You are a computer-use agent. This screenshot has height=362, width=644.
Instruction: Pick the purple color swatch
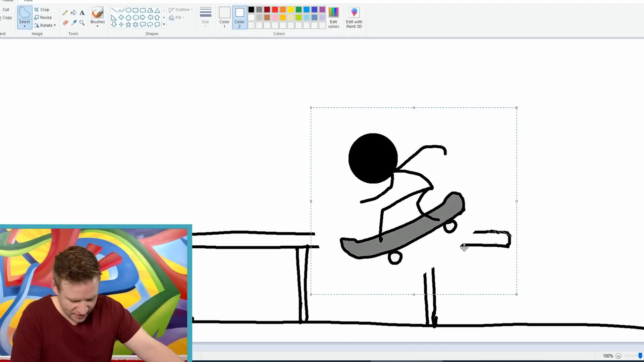point(322,9)
